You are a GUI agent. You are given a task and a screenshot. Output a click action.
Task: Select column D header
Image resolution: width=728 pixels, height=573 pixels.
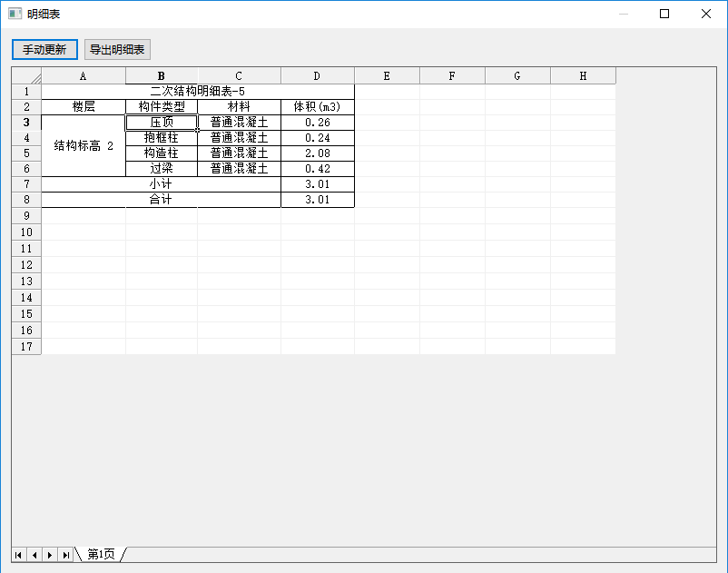click(317, 75)
